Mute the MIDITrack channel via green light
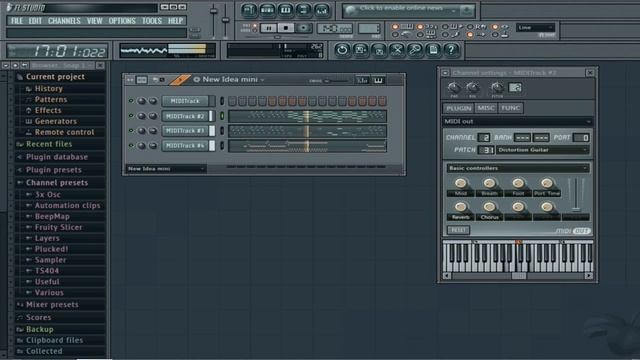Viewport: 640px width, 360px height. point(131,101)
